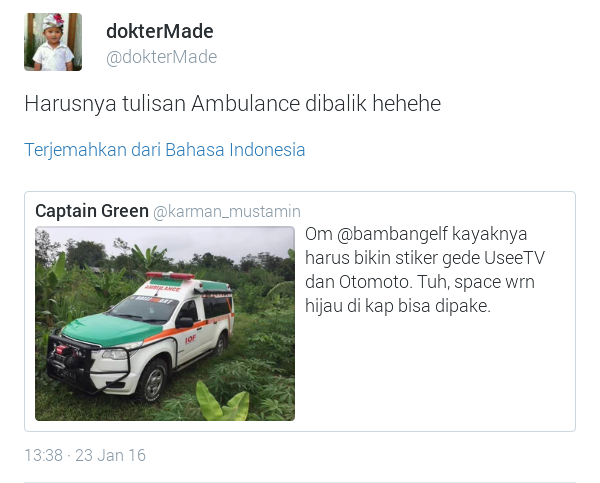The height and width of the screenshot is (483, 600).
Task: Click the IOF logo on the ambulance door
Action: (x=191, y=339)
